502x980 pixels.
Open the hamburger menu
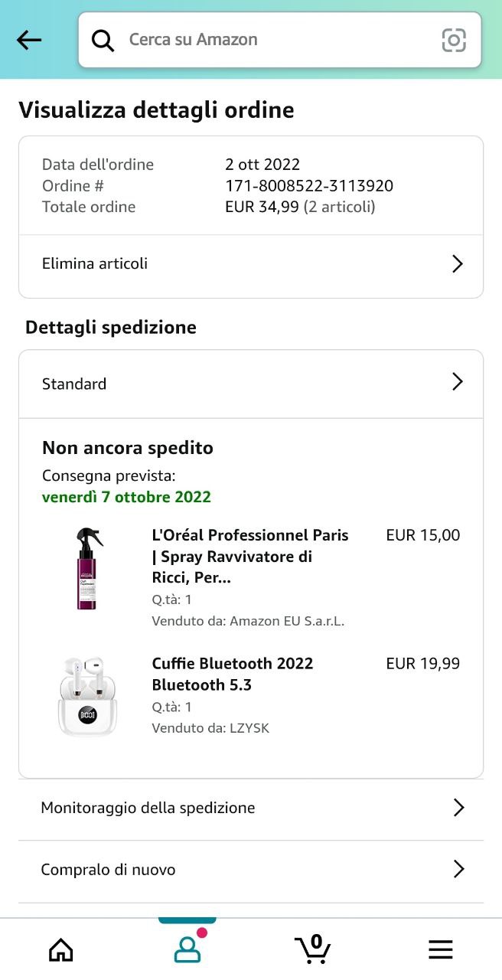(440, 949)
